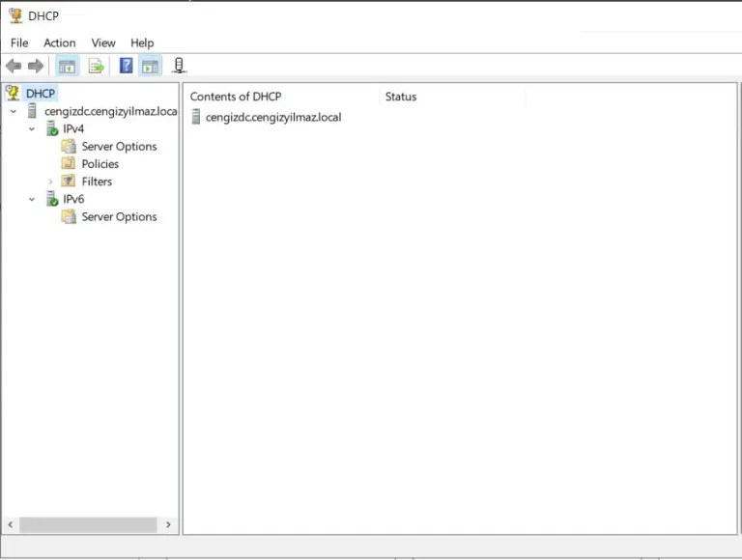Select Server Options under IPv6
This screenshot has height=560, width=742.
(x=118, y=217)
